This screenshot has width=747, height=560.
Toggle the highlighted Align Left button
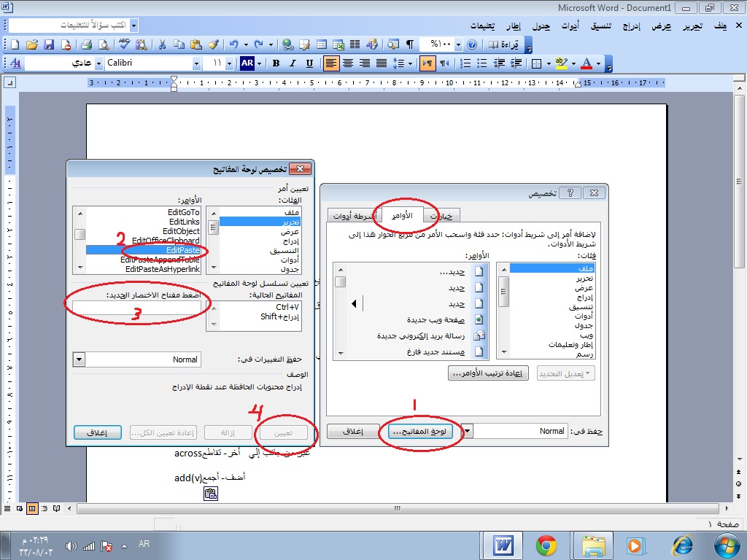coord(330,63)
